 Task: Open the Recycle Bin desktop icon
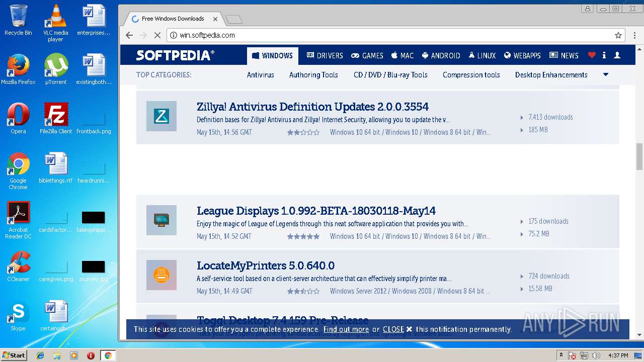[18, 20]
